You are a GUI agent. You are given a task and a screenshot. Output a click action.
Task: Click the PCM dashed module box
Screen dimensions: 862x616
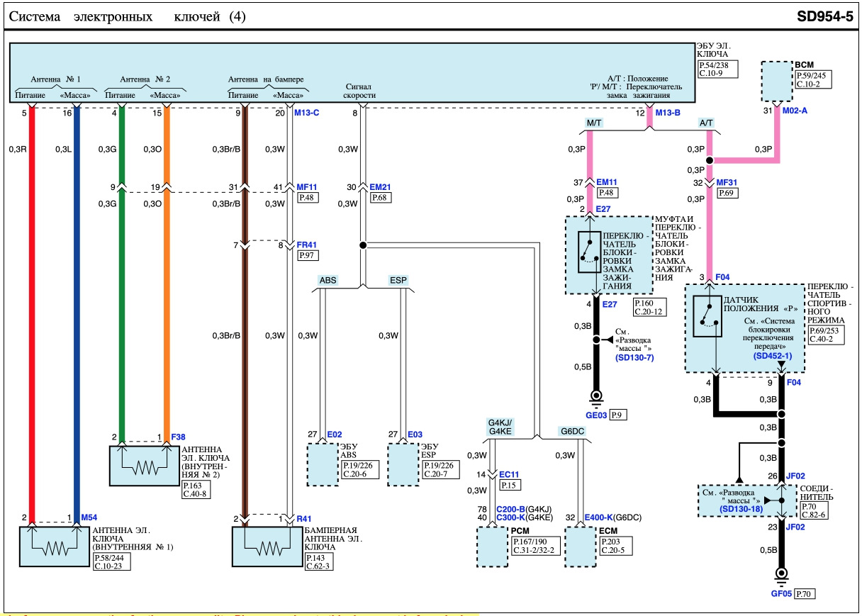pos(493,547)
